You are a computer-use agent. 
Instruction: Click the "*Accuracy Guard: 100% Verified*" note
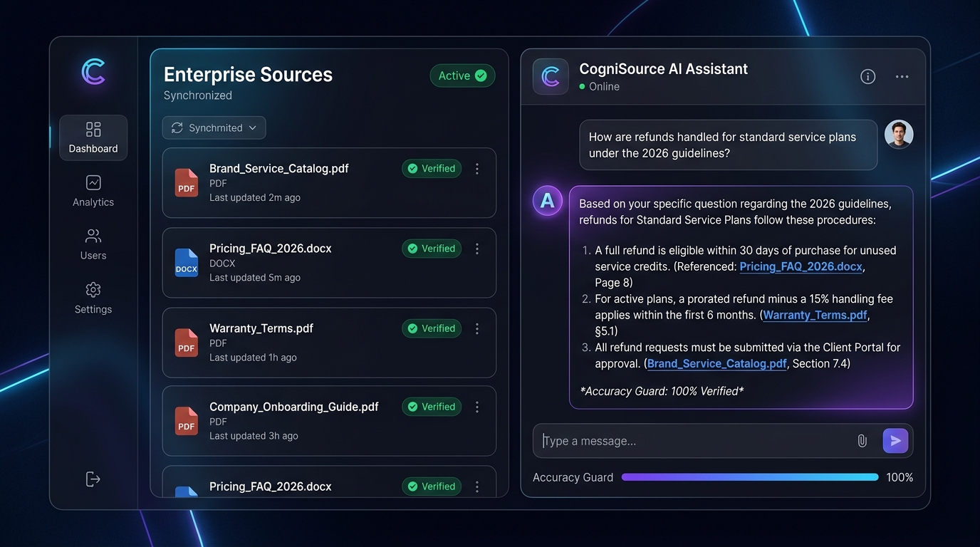662,391
